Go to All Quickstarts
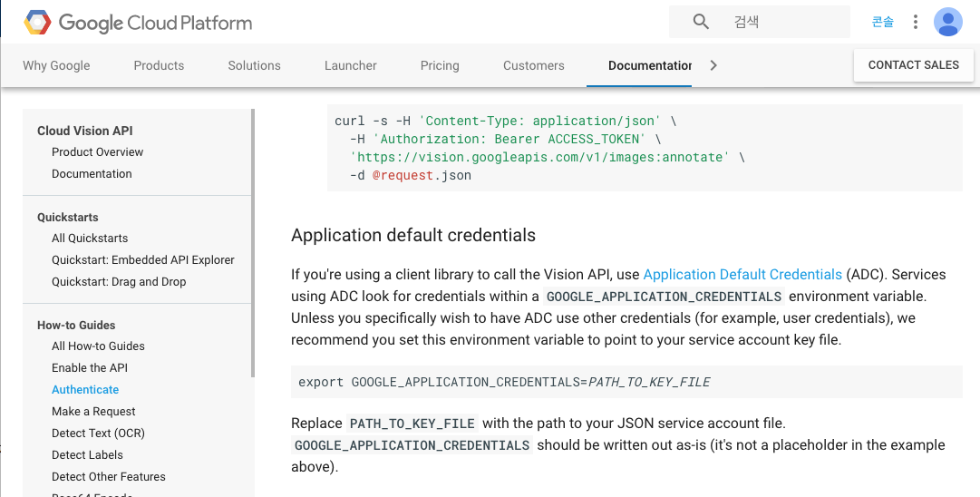Screen dimensions: 980x497 click(90, 239)
